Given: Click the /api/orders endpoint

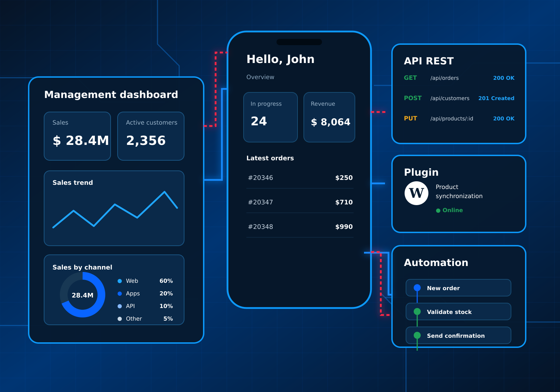Looking at the screenshot, I should click(x=444, y=78).
